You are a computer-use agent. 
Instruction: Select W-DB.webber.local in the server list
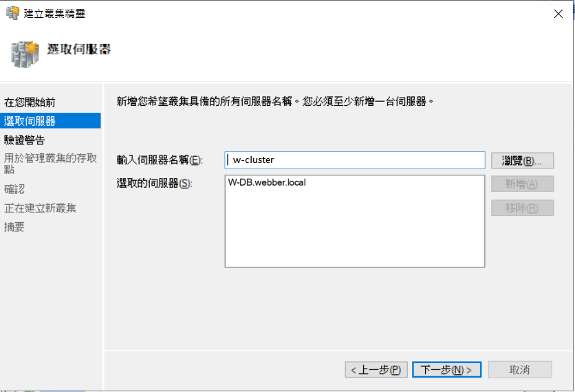click(x=267, y=183)
